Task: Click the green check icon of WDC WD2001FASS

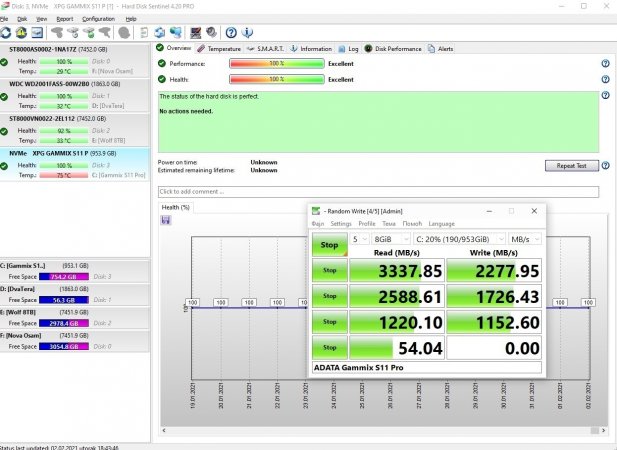Action: coord(4,97)
